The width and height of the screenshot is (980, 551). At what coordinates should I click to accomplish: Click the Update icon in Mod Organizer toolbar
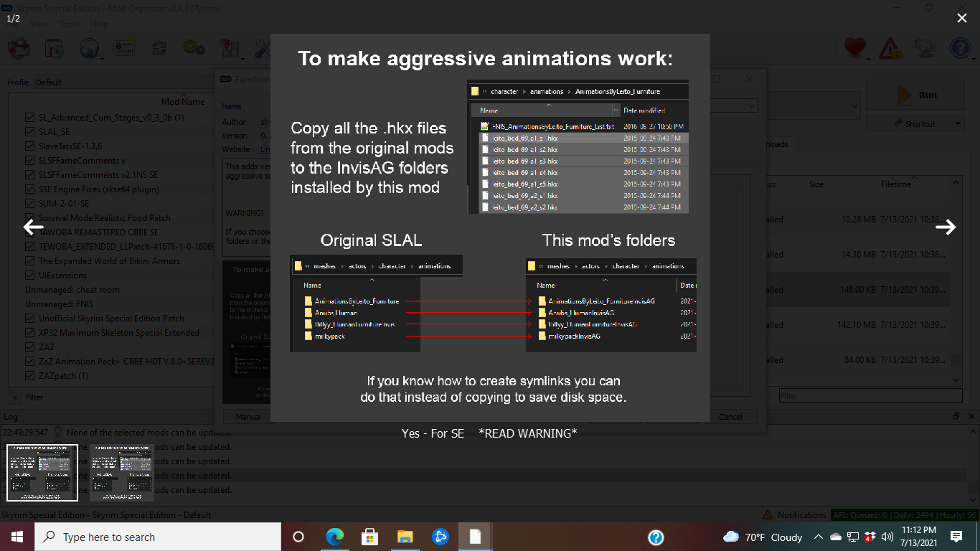925,48
